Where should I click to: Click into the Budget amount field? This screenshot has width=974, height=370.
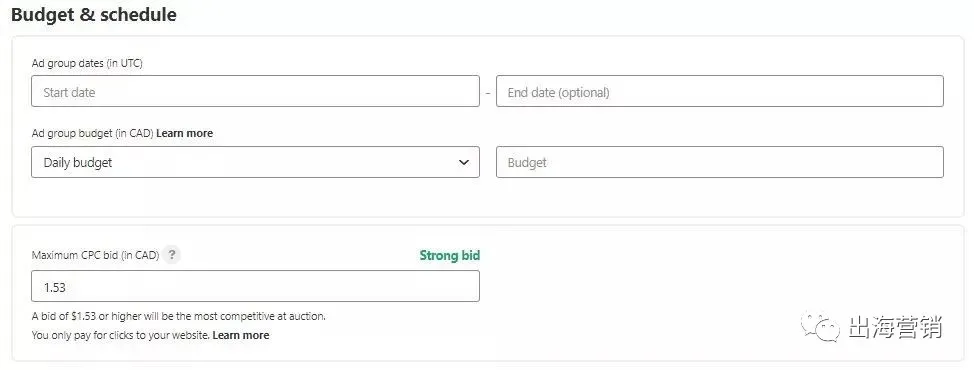pyautogui.click(x=719, y=162)
